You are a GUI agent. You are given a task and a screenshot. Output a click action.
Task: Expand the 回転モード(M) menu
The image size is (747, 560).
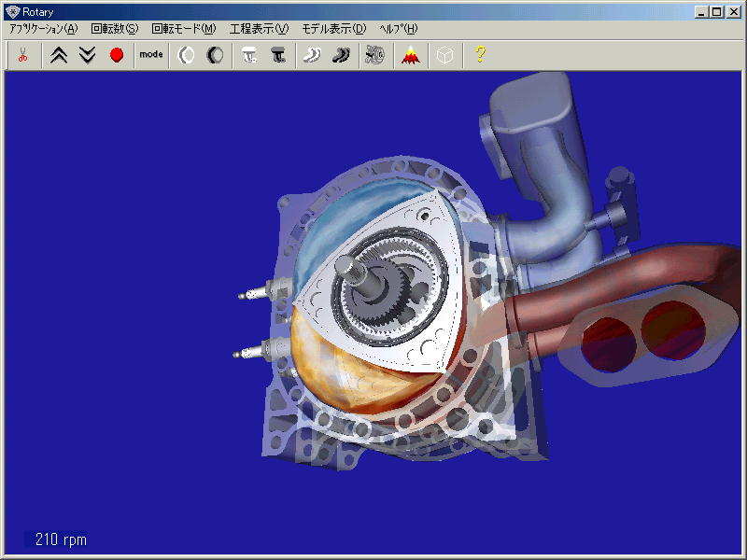tap(183, 29)
